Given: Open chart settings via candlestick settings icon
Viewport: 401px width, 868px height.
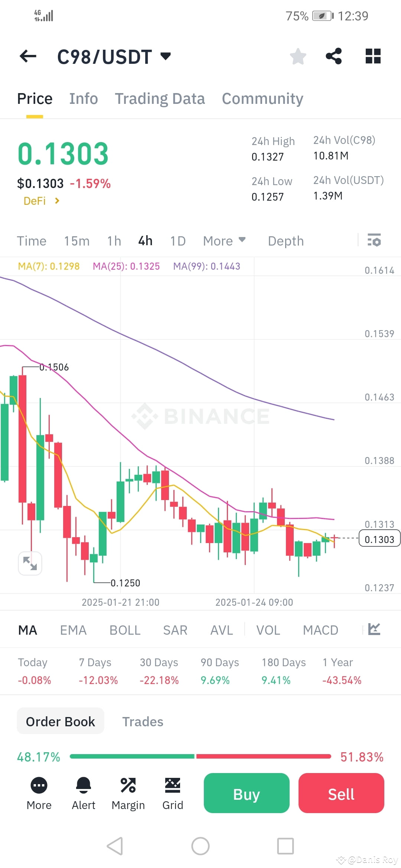Looking at the screenshot, I should [x=374, y=241].
